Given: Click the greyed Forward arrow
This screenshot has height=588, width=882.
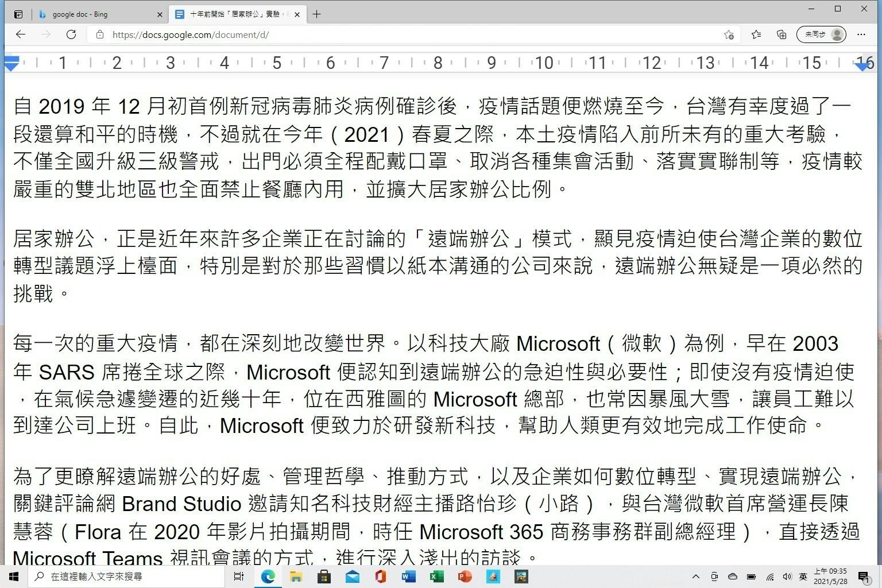Looking at the screenshot, I should (x=46, y=34).
